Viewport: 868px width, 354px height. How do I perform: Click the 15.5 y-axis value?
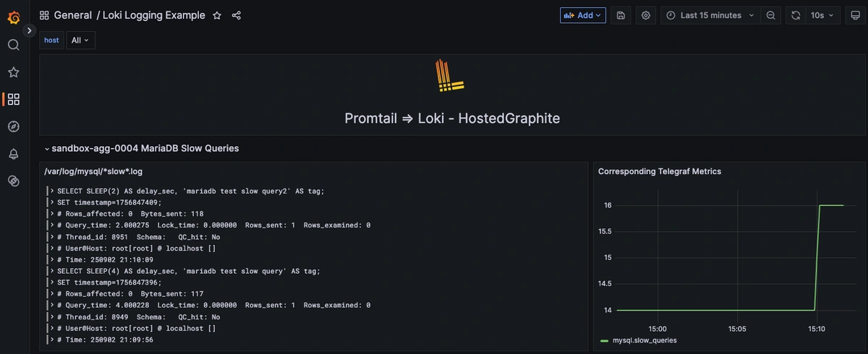pos(605,231)
